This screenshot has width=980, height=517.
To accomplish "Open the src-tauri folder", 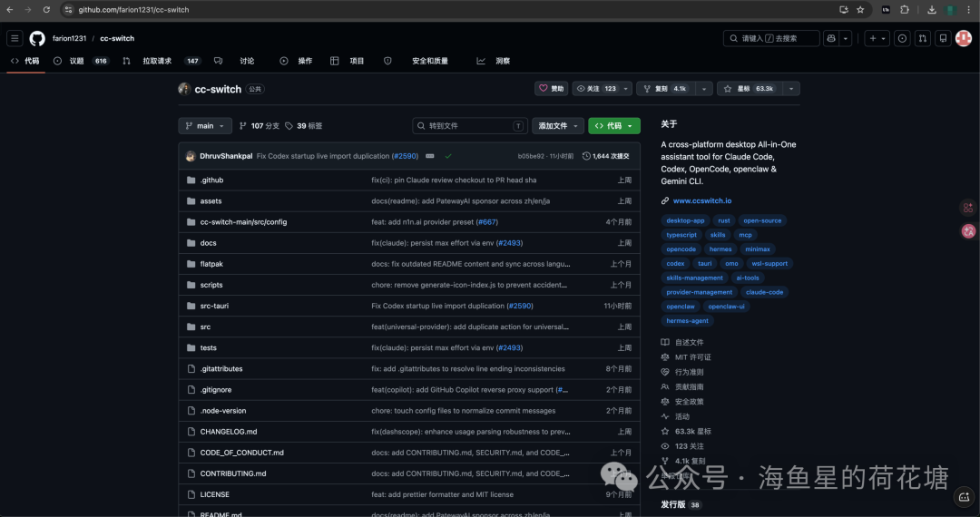I will click(x=214, y=306).
